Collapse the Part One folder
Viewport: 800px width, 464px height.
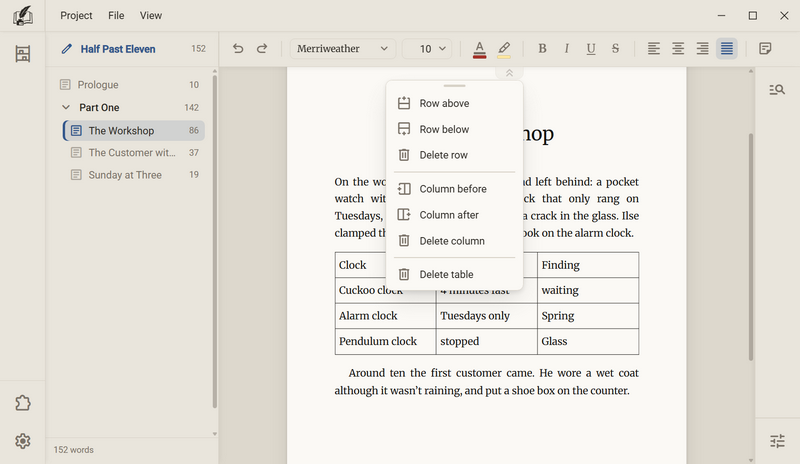point(66,107)
